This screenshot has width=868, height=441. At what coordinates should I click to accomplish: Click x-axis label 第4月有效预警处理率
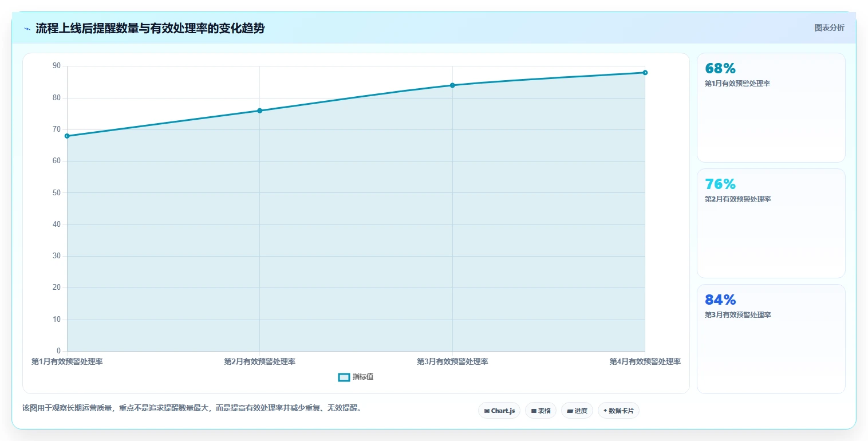point(645,361)
